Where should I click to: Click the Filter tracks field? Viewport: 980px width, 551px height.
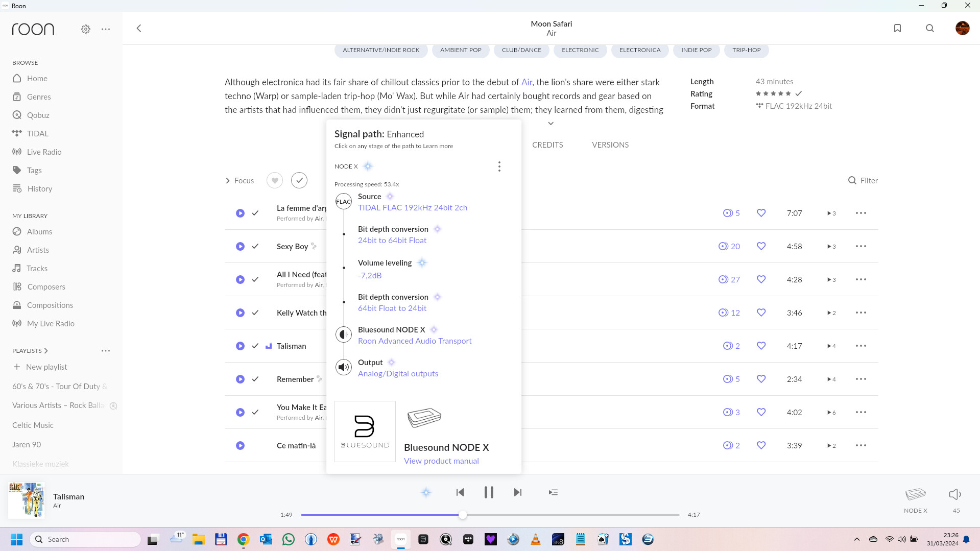click(863, 181)
